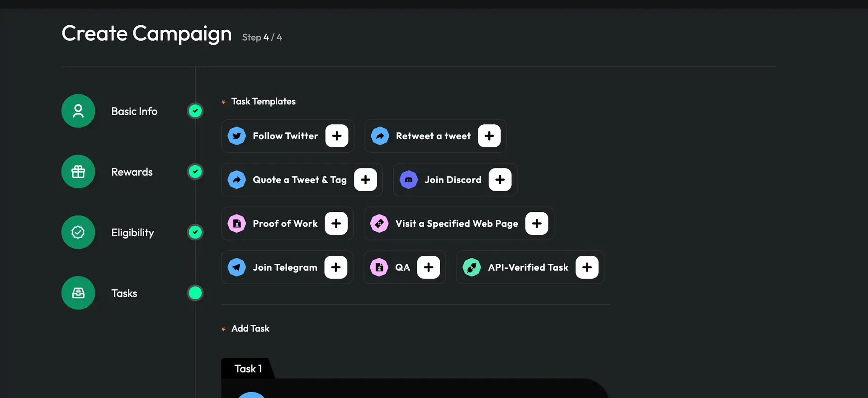Click the Rewards gift icon
The image size is (868, 398).
78,172
